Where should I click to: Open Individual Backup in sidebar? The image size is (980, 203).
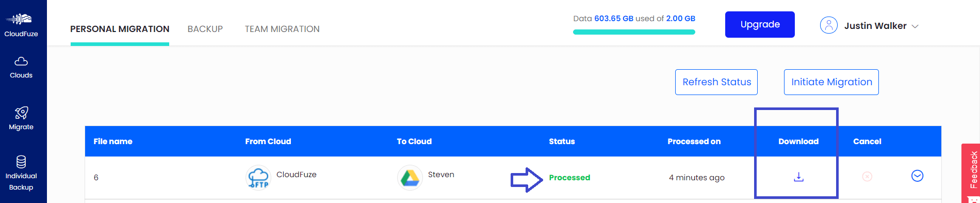click(21, 174)
